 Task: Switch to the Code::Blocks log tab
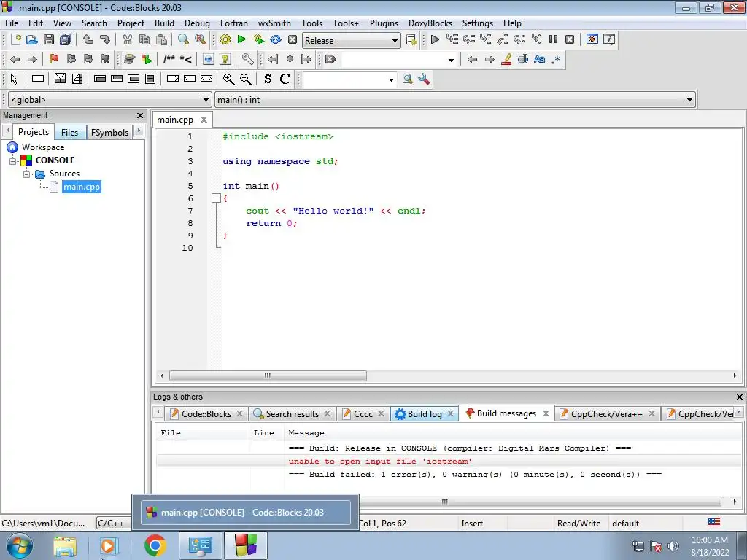[x=206, y=414]
